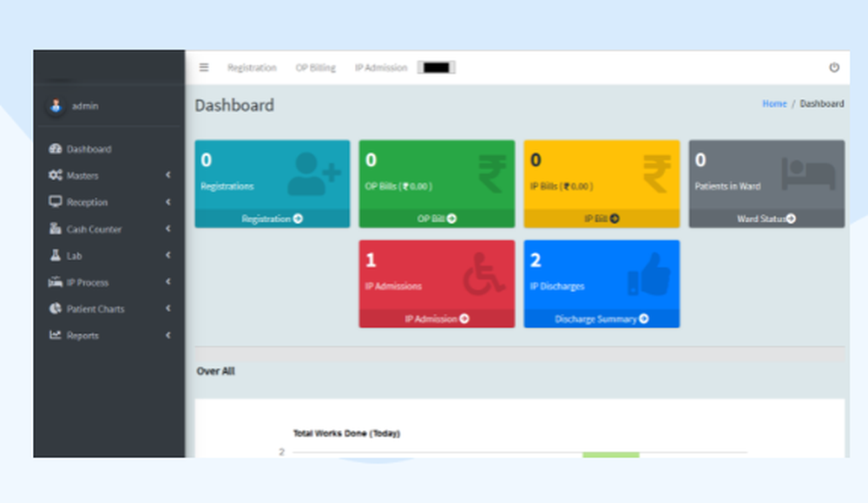
Task: Click the arrow circle next to Registration footer
Action: coord(298,219)
